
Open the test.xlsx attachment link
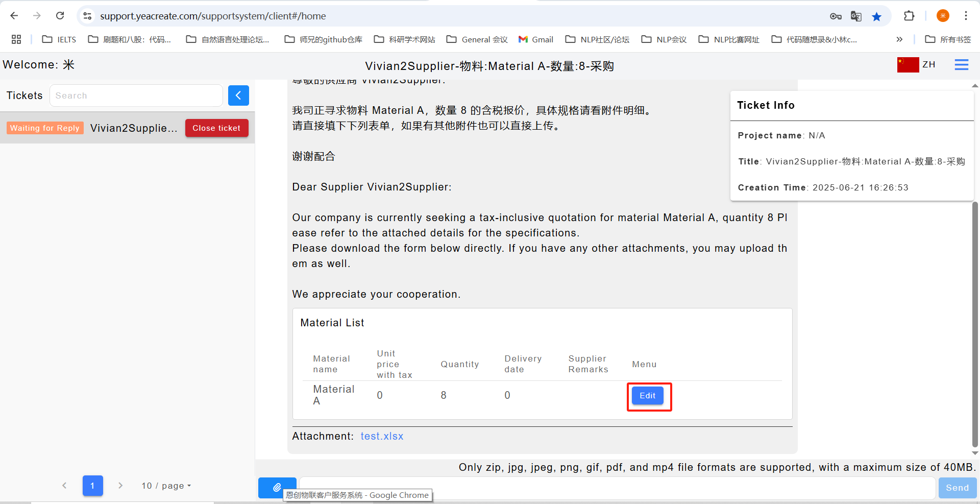coord(382,436)
